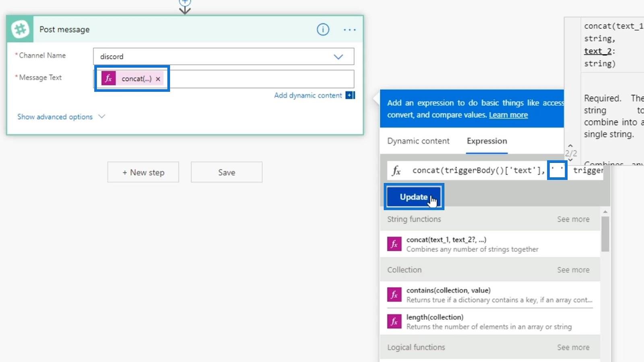Screen dimensions: 644x362
Task: Click the Save button
Action: point(227,172)
